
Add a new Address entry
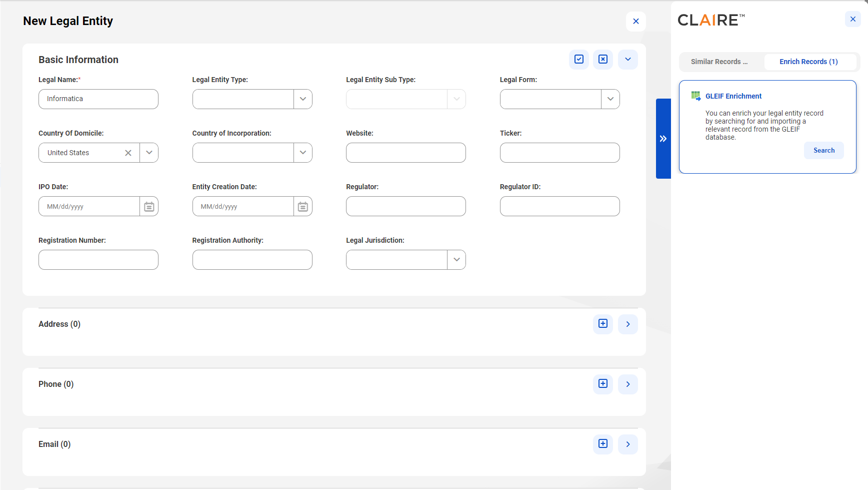[x=603, y=324]
